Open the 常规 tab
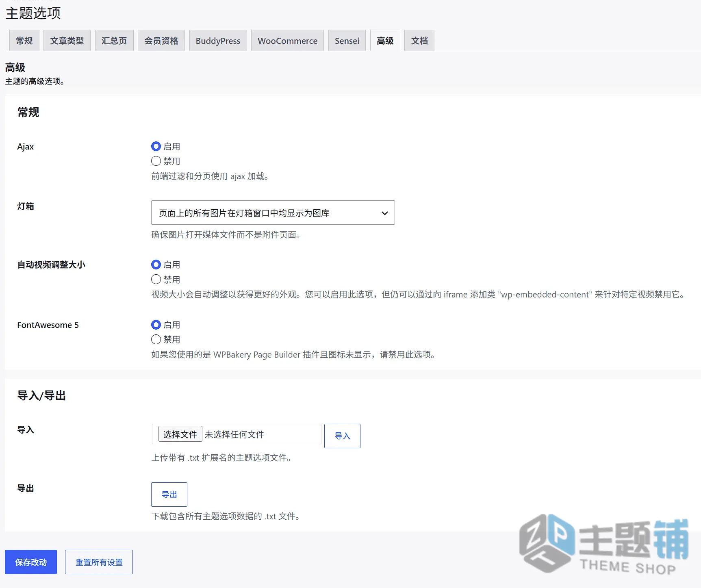 (x=24, y=41)
